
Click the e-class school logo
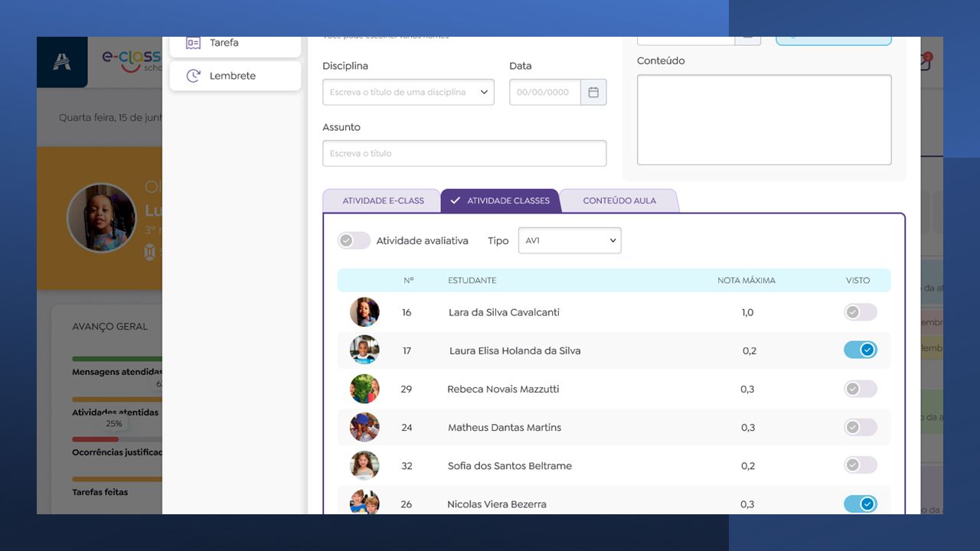pyautogui.click(x=131, y=60)
